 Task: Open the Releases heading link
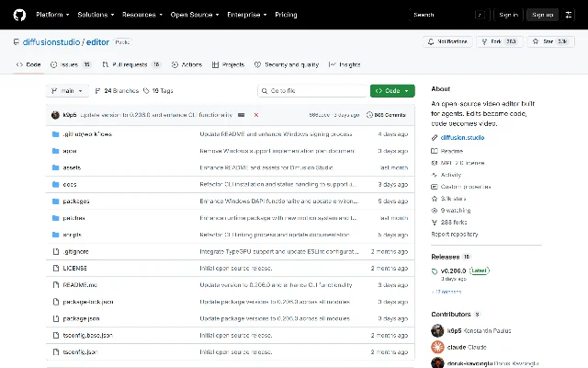coord(450,257)
